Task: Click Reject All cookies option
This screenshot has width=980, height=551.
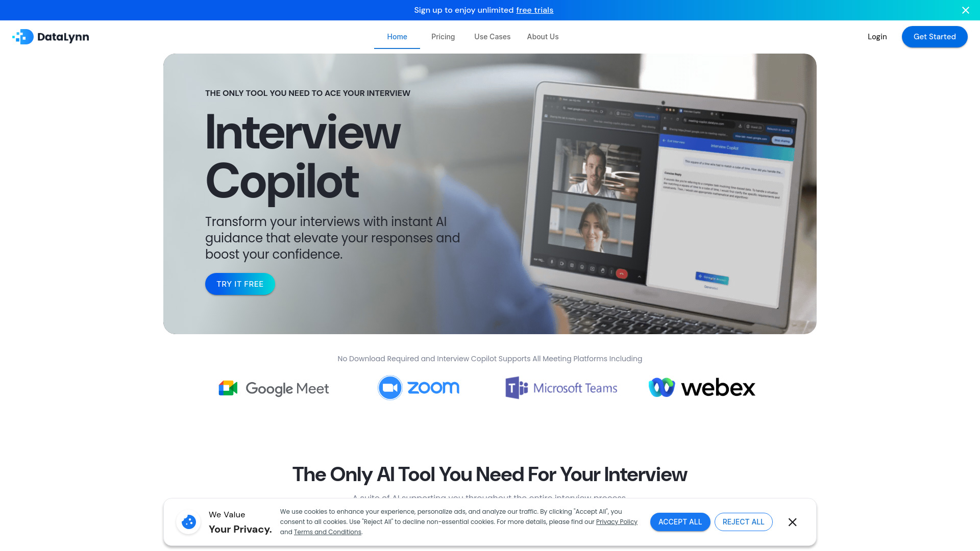Action: pos(743,521)
